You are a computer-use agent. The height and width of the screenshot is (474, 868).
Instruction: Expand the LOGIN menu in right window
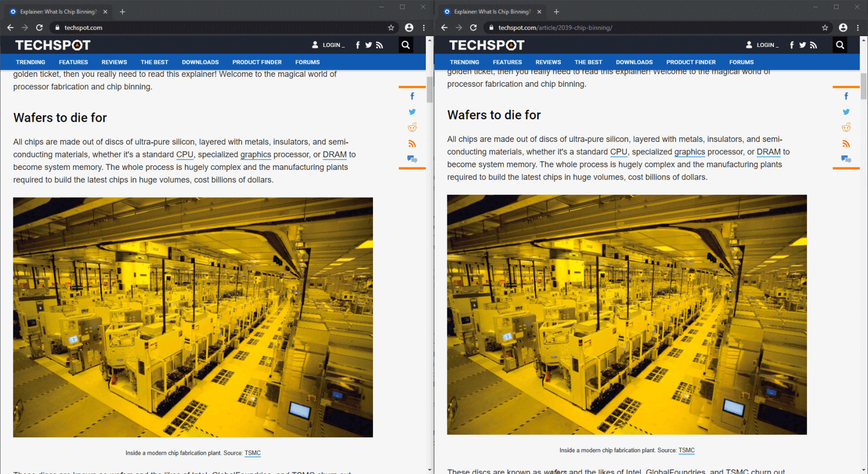(763, 45)
